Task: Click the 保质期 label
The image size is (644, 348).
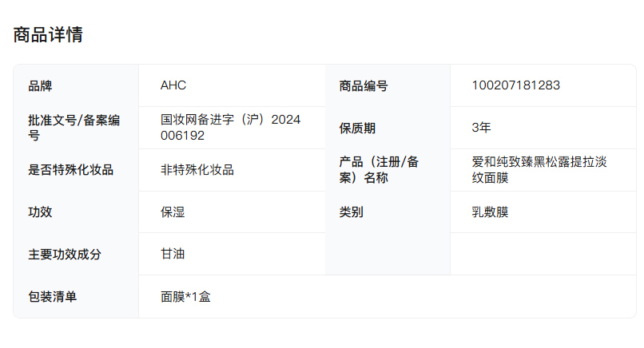Action: pyautogui.click(x=357, y=128)
